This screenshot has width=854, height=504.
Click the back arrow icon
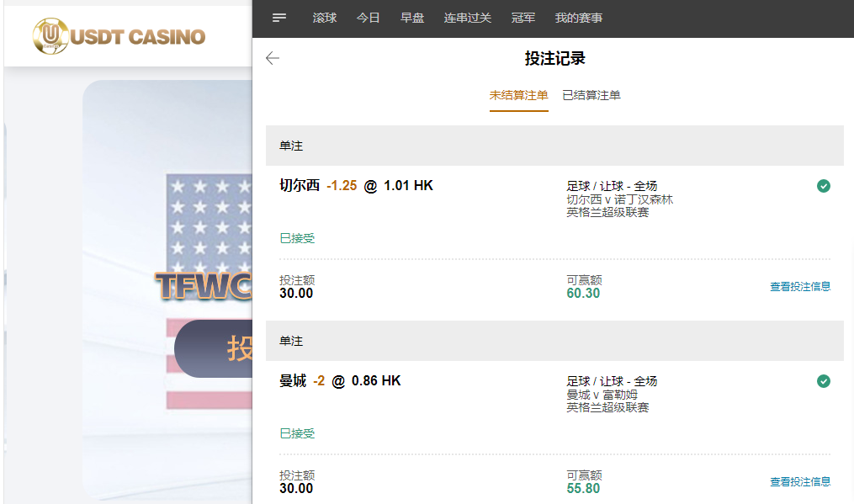(x=272, y=58)
